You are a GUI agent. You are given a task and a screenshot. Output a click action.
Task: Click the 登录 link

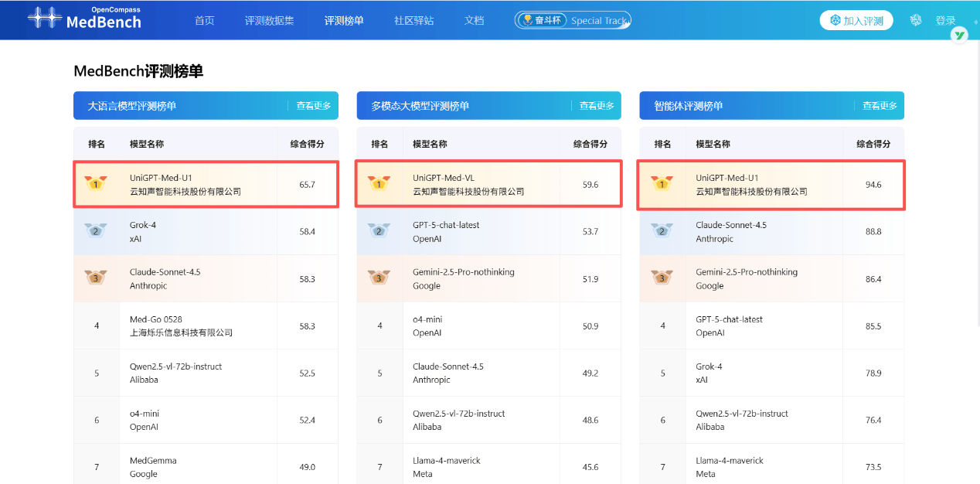click(x=945, y=19)
